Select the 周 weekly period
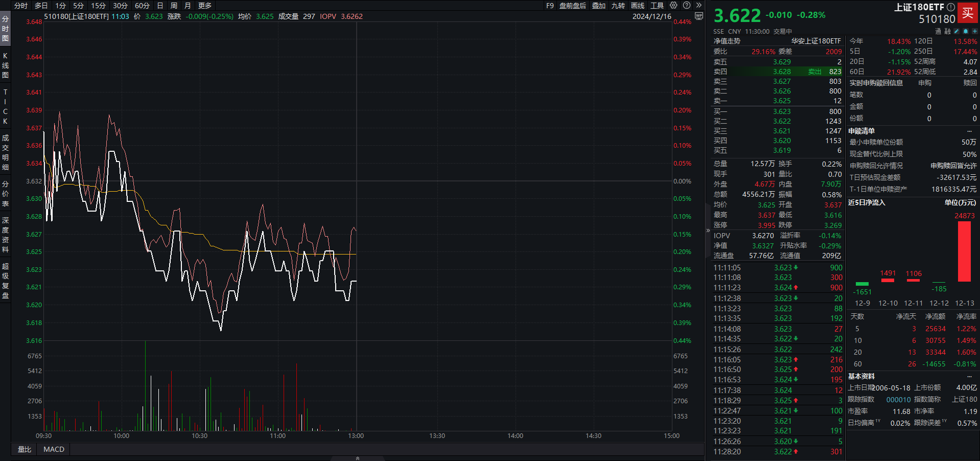 (174, 6)
